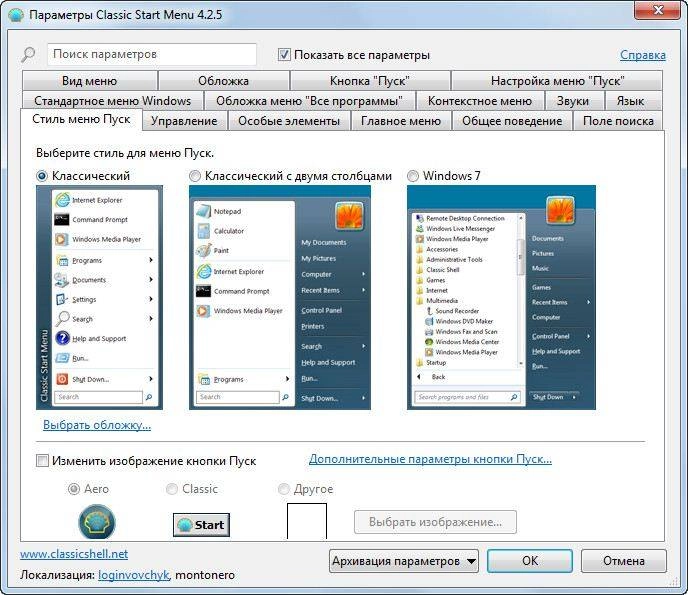The height and width of the screenshot is (595, 688).
Task: Go to the Главное меню tab
Action: (x=401, y=121)
